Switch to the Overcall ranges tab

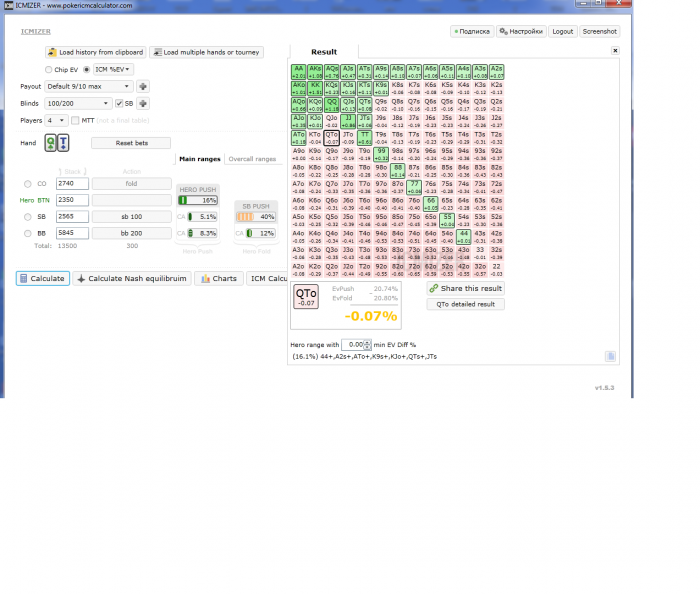click(x=252, y=159)
